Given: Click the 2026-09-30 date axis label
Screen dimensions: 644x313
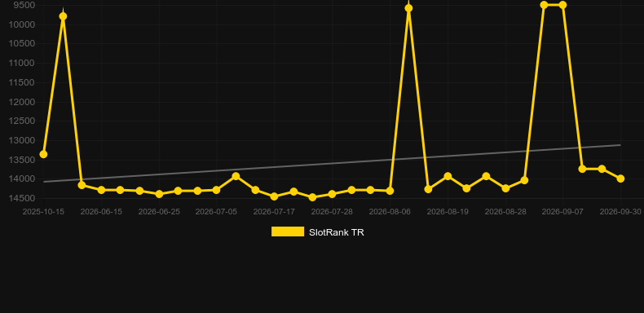Looking at the screenshot, I should coord(620,212).
